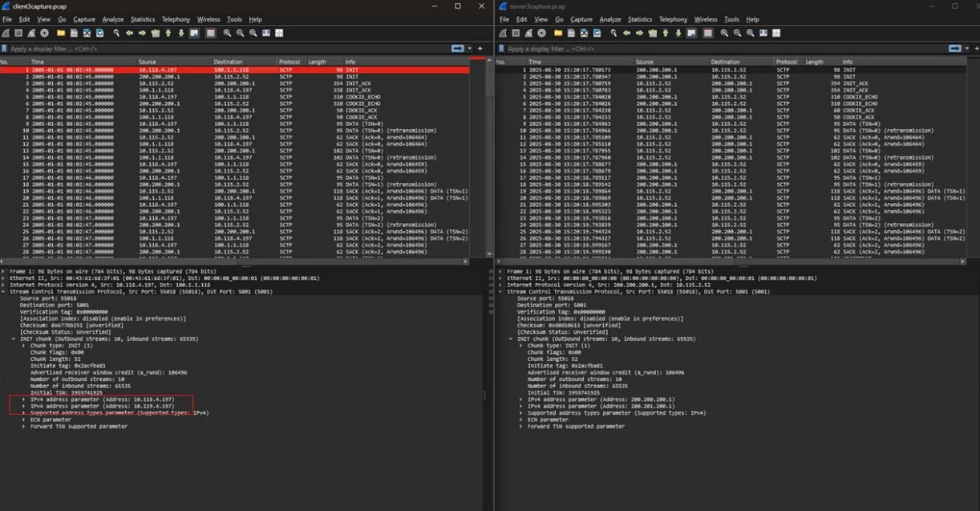Zoom in packet text in server3capture
Screen dimensions: 980x511
click(x=724, y=33)
